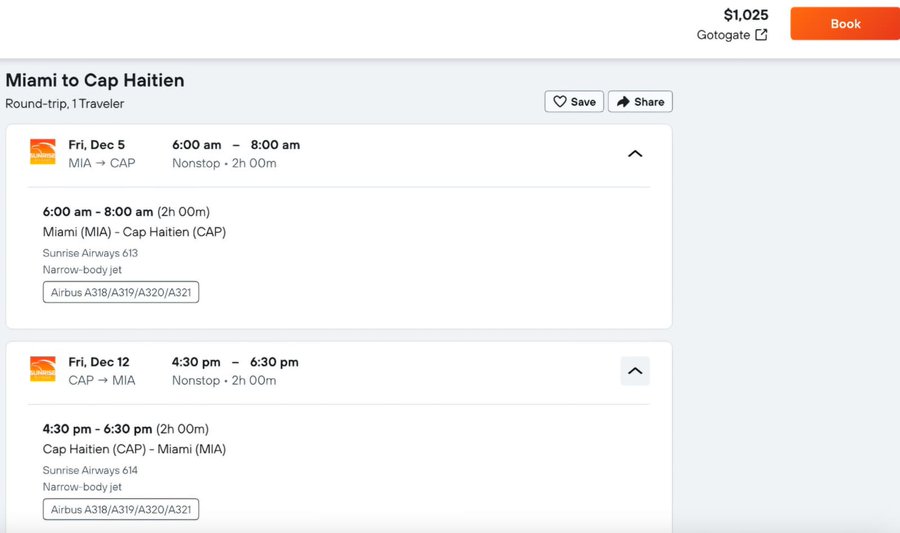Click the MIA → CAP route label

pyautogui.click(x=101, y=163)
